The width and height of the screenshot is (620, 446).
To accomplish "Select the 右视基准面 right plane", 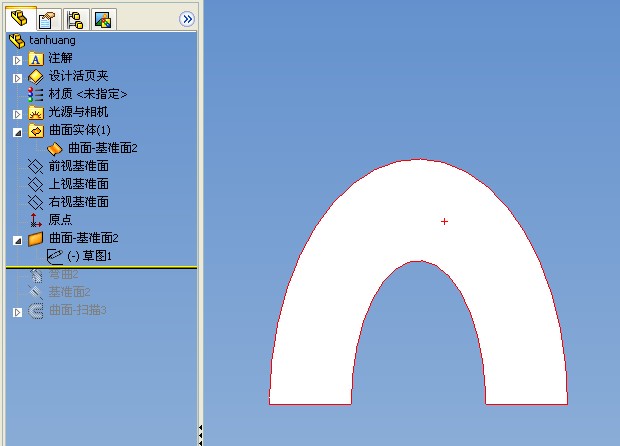I will coord(78,202).
